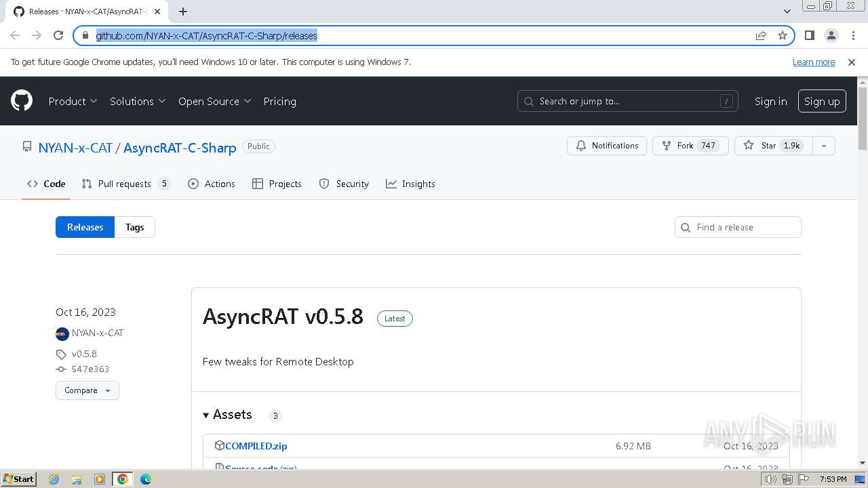868x488 pixels.
Task: Click the volume icon in system tray
Action: (771, 479)
